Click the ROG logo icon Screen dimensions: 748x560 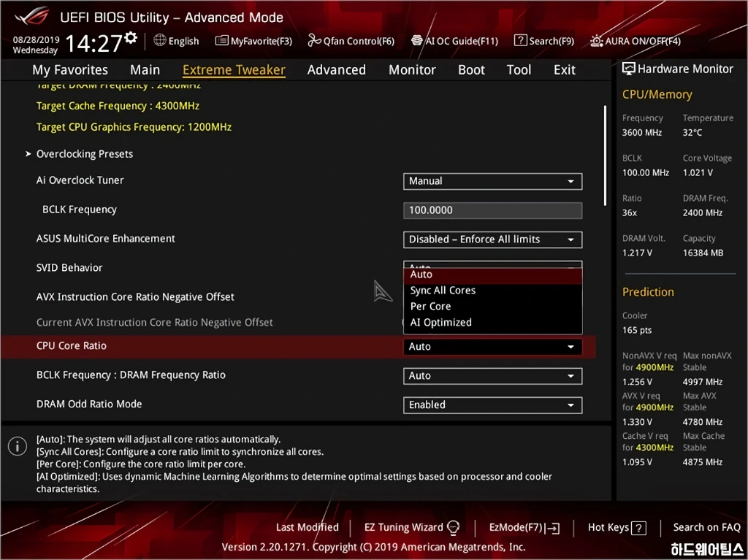[x=31, y=16]
